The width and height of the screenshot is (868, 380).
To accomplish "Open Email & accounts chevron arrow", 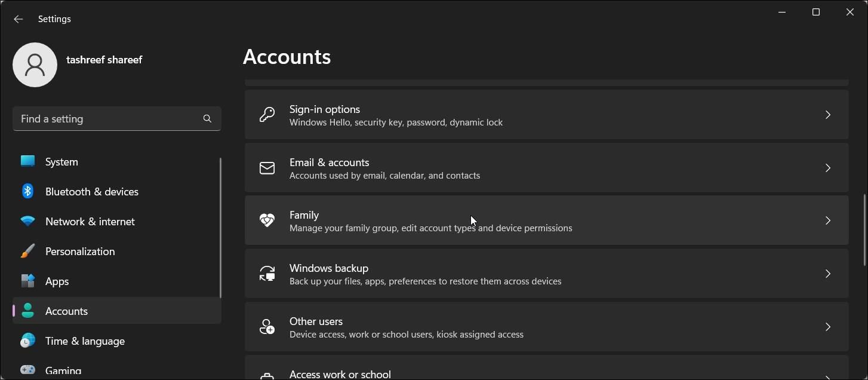I will click(x=827, y=168).
